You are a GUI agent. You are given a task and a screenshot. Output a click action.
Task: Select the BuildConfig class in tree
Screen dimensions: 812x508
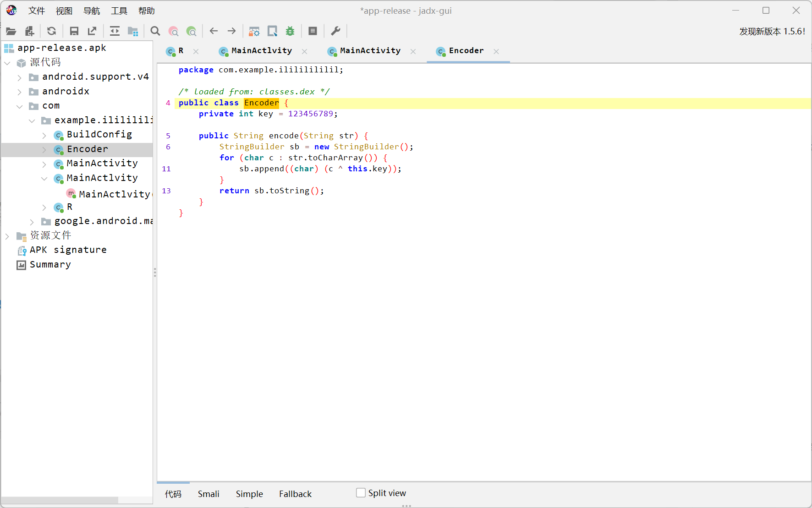click(99, 134)
